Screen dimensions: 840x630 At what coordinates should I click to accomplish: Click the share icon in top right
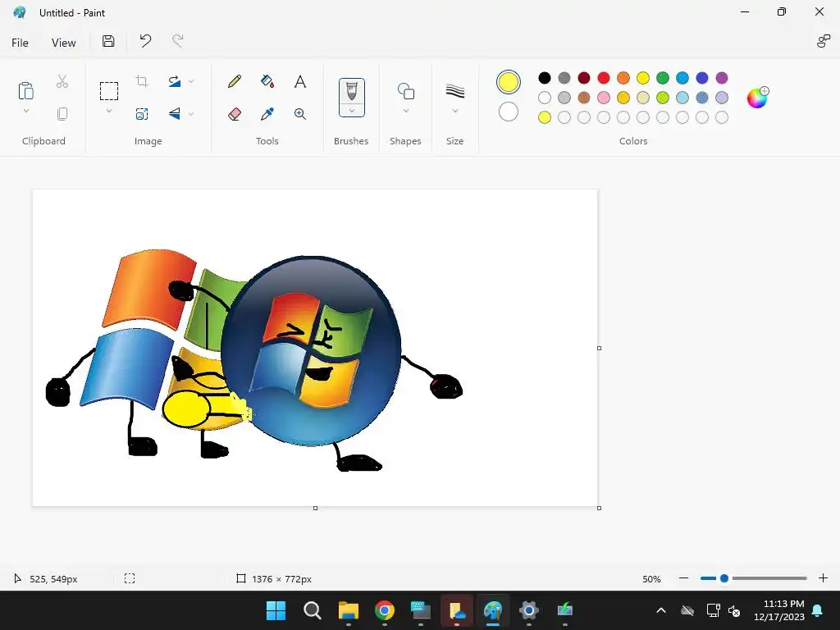click(824, 41)
